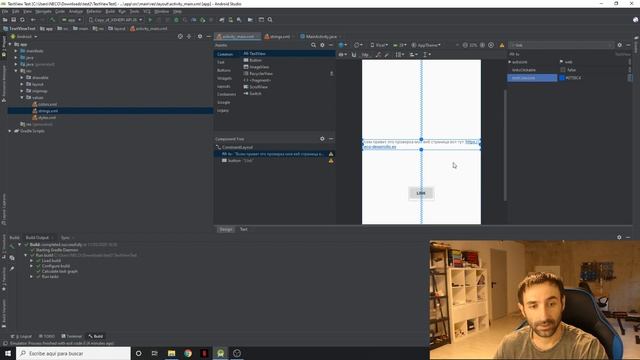The width and height of the screenshot is (640, 360).
Task: Click the zoom-out minus icon beside the zoom percentage
Action: point(465,45)
